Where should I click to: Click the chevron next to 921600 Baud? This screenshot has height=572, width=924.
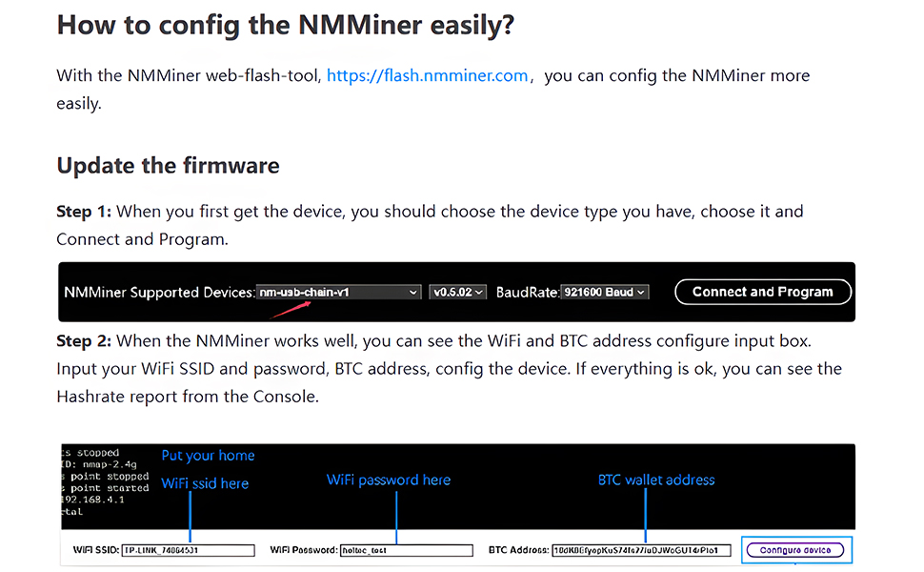(x=640, y=293)
